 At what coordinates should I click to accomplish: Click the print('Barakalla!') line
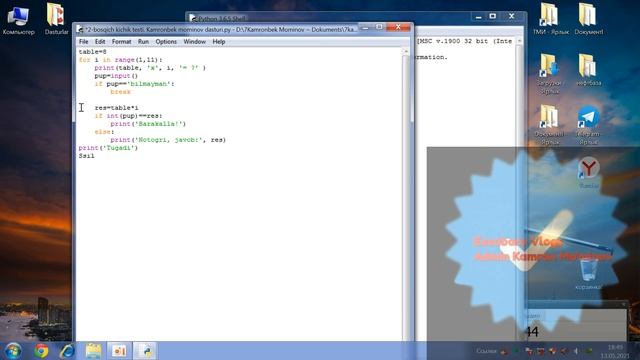[148, 124]
